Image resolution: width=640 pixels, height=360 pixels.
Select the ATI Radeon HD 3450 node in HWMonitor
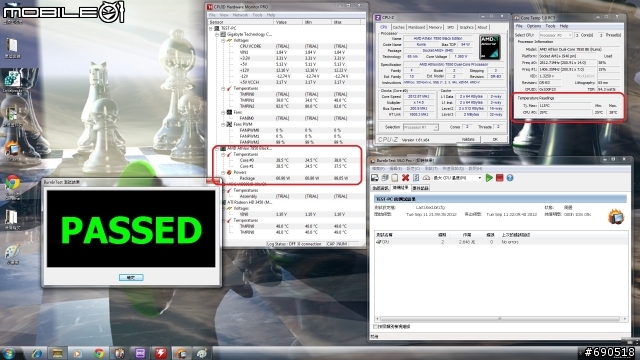pyautogui.click(x=249, y=202)
